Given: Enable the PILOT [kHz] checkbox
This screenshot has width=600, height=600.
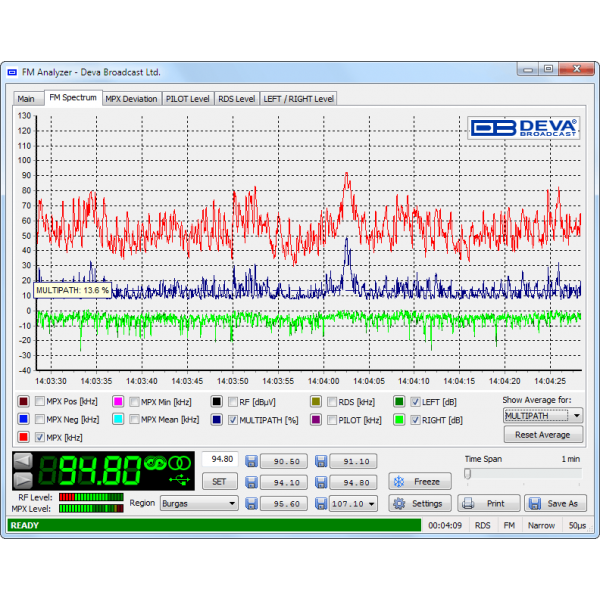Looking at the screenshot, I should (332, 420).
